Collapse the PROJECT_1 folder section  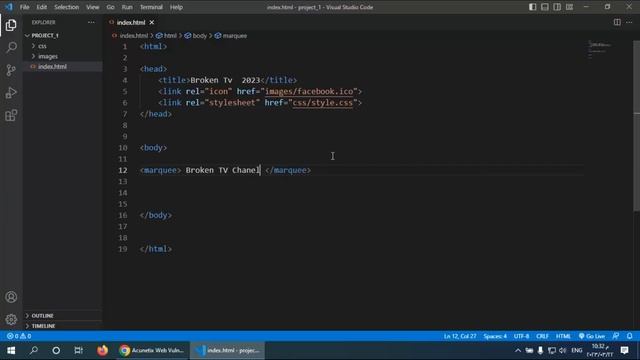point(45,36)
